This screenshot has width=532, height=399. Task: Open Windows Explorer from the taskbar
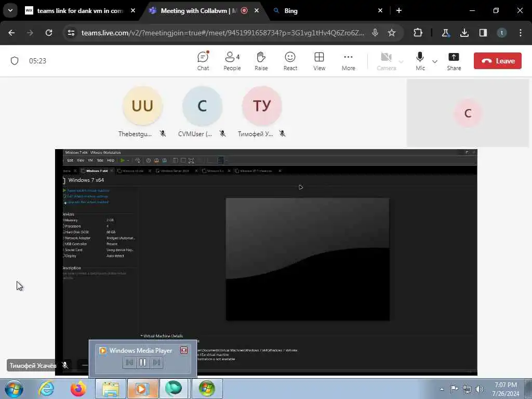coord(111,389)
